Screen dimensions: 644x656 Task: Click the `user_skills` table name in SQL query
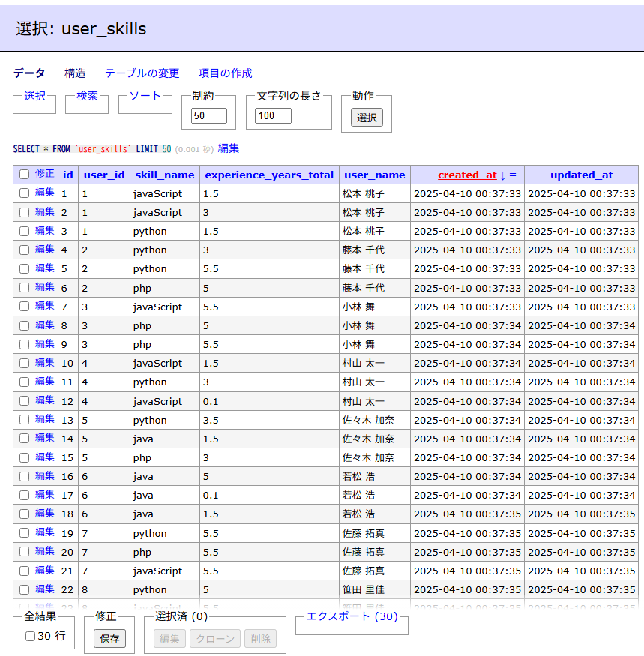pyautogui.click(x=103, y=149)
